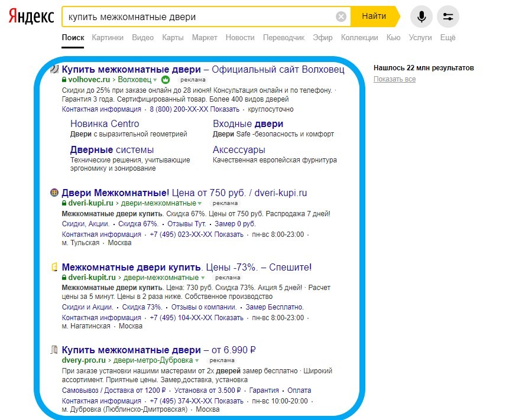Open search settings sliders icon
The width and height of the screenshot is (509, 420).
448,17
